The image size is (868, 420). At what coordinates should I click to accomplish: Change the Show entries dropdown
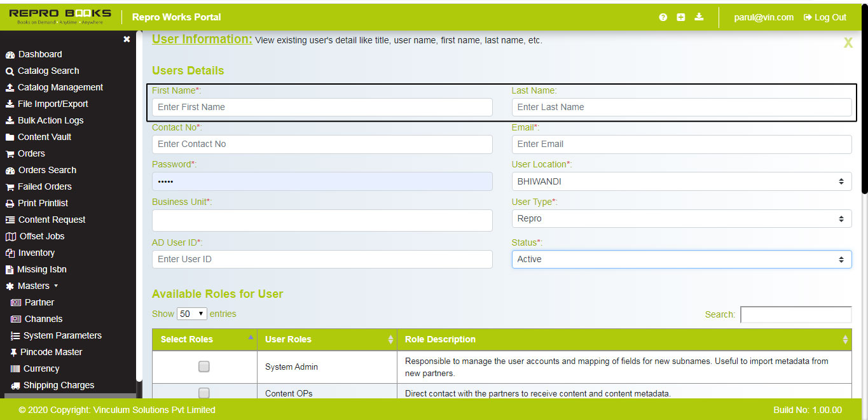[x=191, y=314]
